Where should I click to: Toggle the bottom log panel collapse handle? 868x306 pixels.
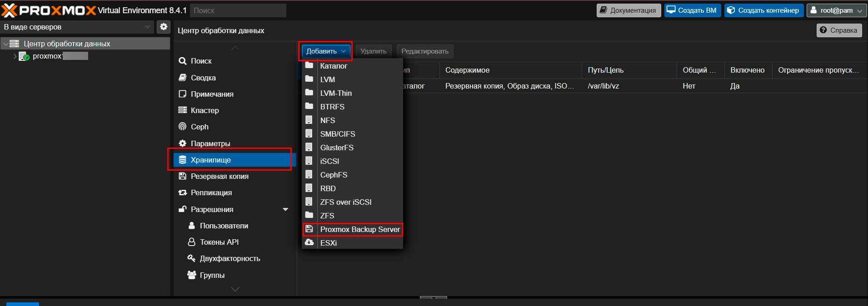tap(434, 297)
